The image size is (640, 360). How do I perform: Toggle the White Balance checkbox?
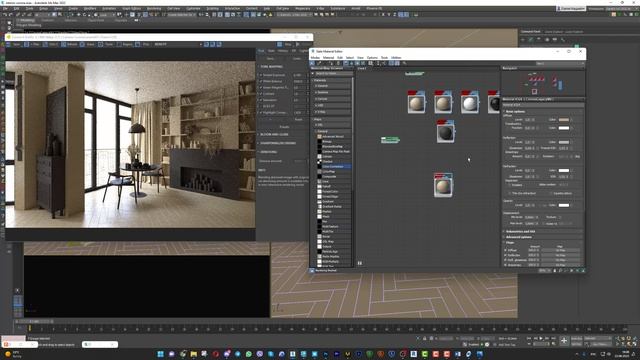point(261,81)
